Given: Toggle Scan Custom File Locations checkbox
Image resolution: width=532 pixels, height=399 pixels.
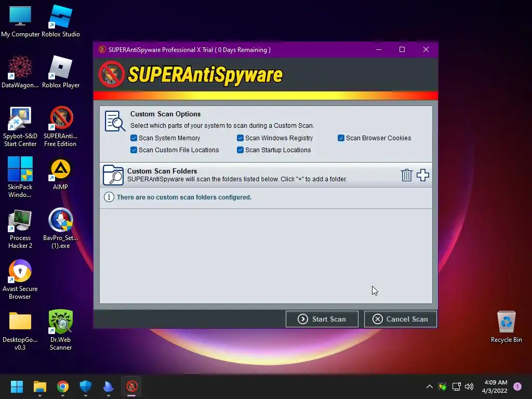Looking at the screenshot, I should (134, 150).
